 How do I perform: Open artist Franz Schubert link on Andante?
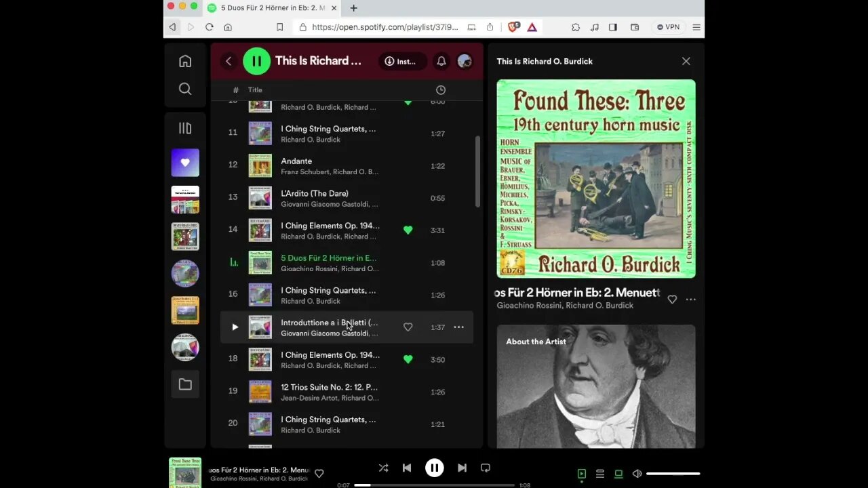click(305, 172)
